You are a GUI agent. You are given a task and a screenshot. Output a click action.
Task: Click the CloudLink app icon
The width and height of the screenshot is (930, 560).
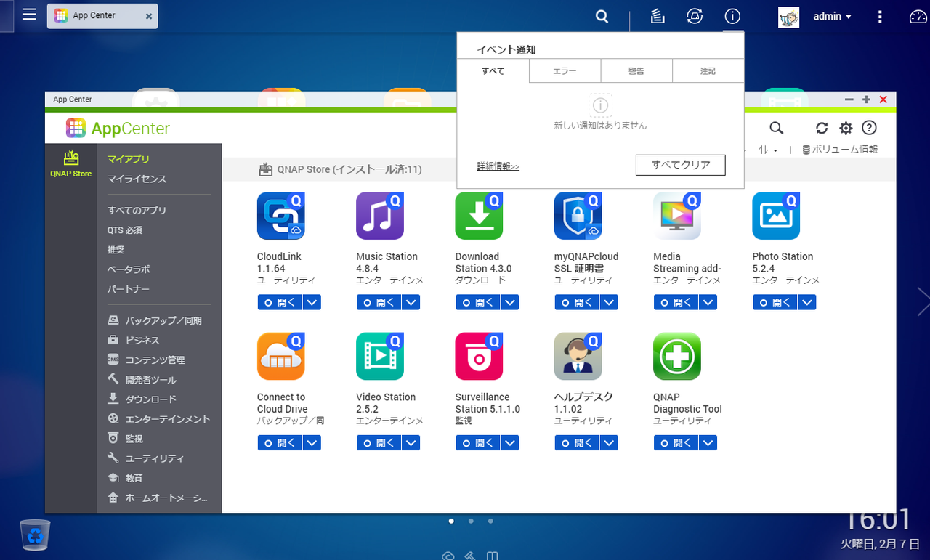281,216
